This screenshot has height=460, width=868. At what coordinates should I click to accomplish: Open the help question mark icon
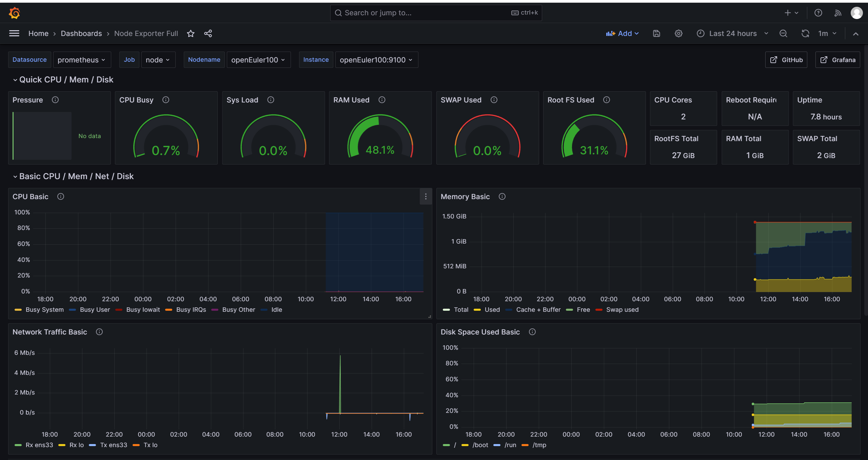818,13
